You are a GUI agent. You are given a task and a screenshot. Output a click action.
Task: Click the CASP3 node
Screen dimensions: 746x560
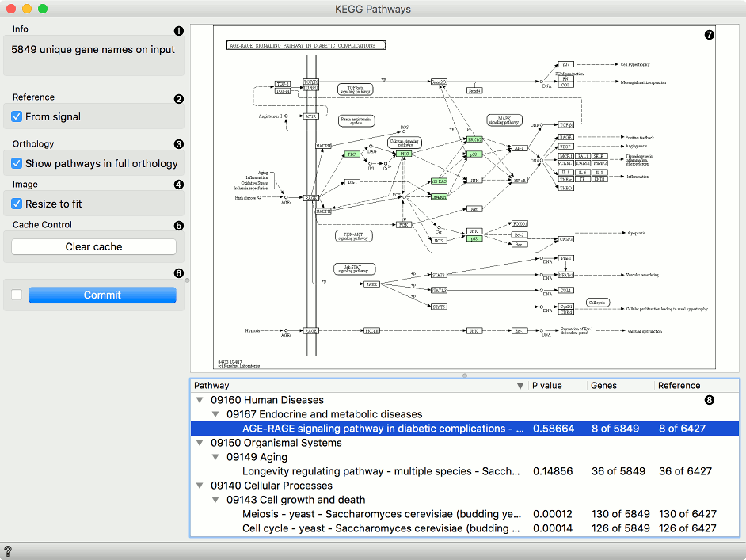pyautogui.click(x=565, y=239)
